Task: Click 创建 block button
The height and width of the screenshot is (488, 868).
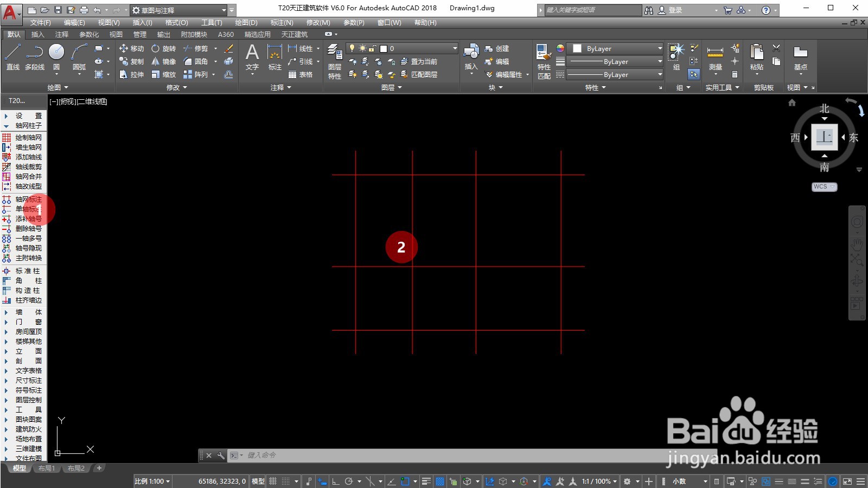Action: coord(497,48)
